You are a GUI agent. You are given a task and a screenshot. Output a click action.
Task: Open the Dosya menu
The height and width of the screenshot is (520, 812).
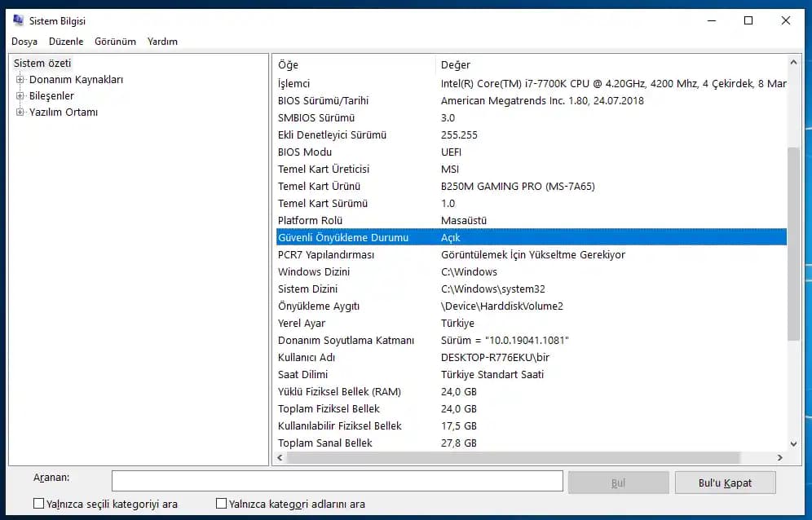point(24,42)
